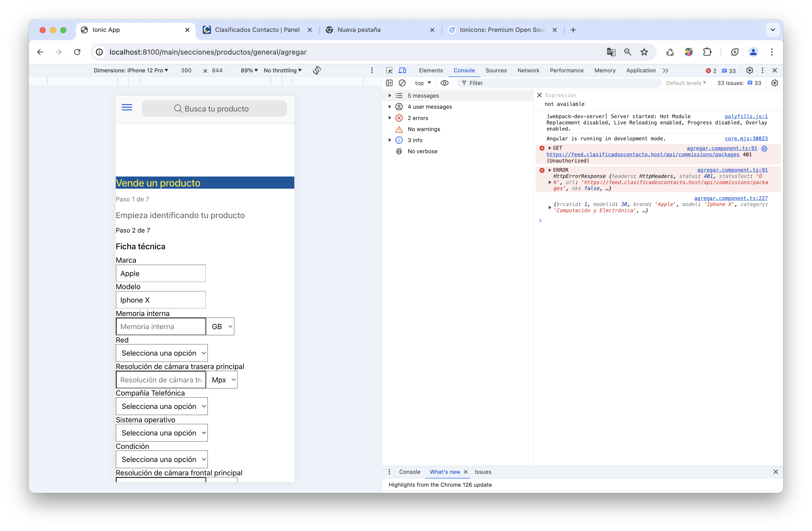Open the GB memory unit dropdown
This screenshot has height=531, width=812.
click(x=220, y=327)
